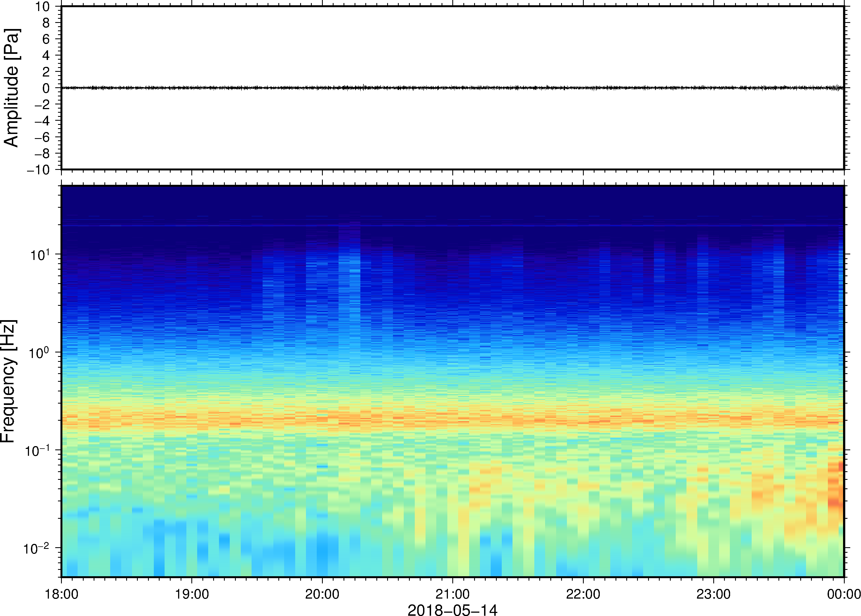Click the amplitude tick label '6'
Screen dimensions: 861x616
pyautogui.click(x=46, y=39)
